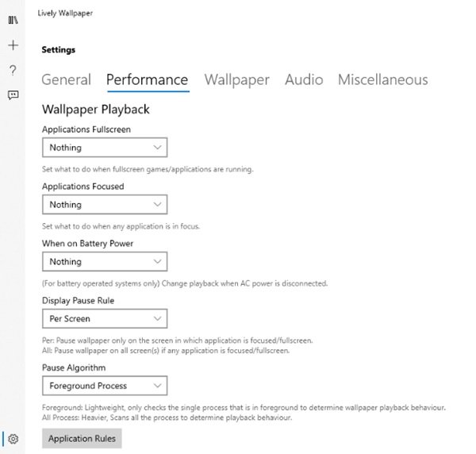Go to the Wallpaper settings tab
This screenshot has height=454, width=476.
tap(236, 80)
